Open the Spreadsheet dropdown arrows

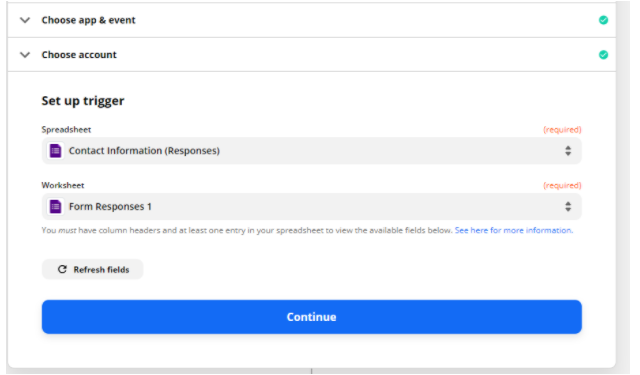tap(568, 151)
